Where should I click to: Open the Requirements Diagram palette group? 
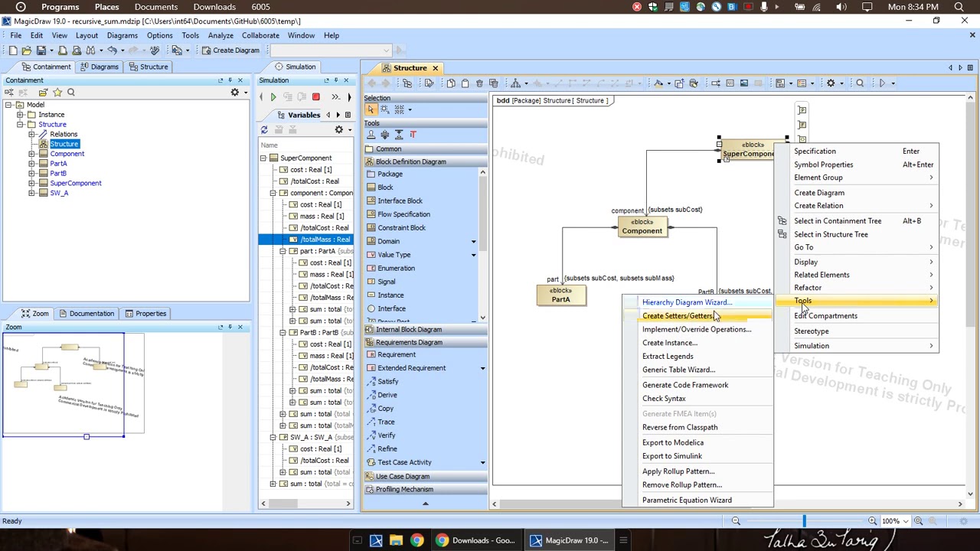pos(409,343)
